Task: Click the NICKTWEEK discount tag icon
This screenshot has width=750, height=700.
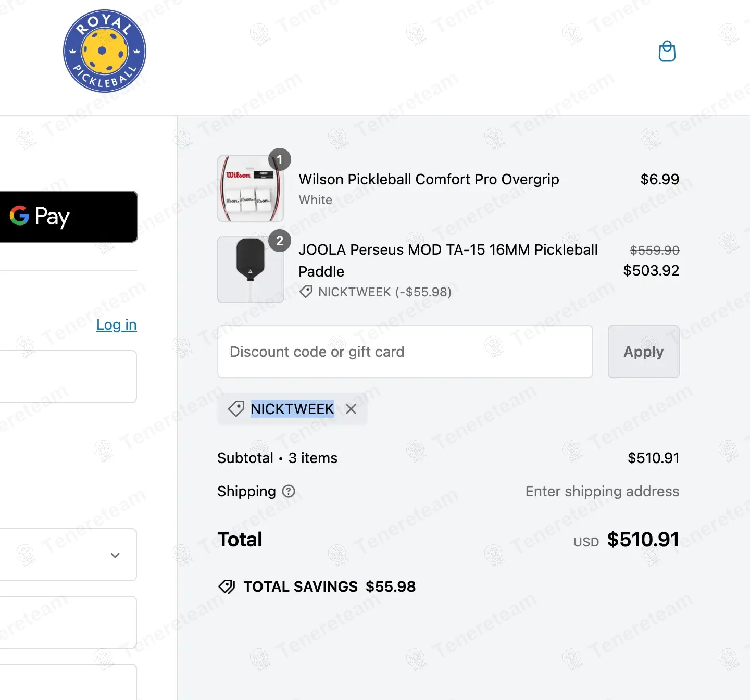Action: 236,409
